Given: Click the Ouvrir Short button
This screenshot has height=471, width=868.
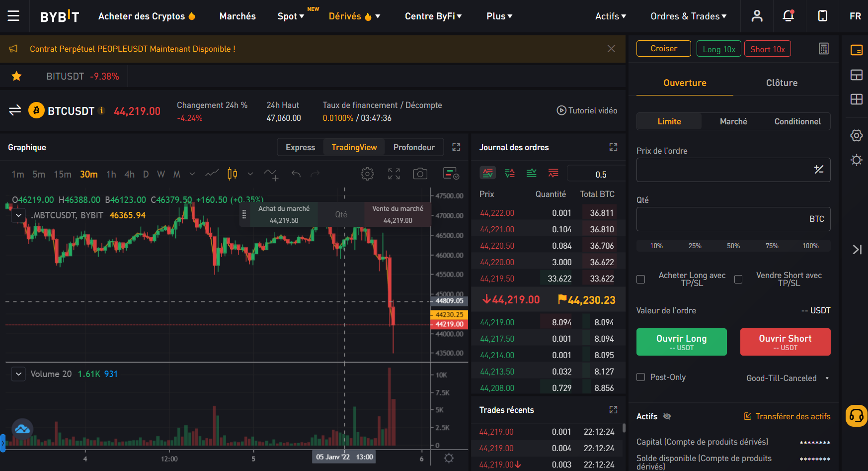Looking at the screenshot, I should click(785, 342).
